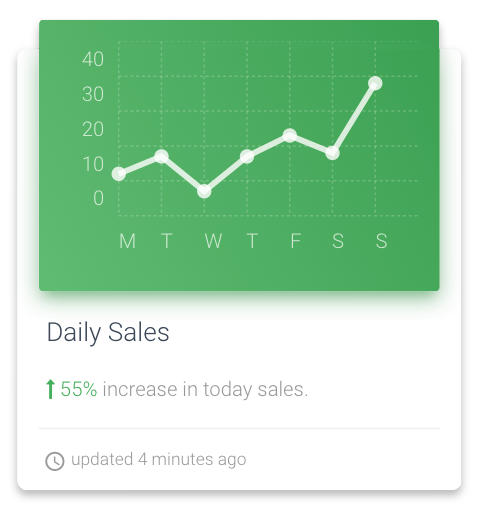Screen dimensions: 487x520
Task: Select the Friday data point
Action: (290, 135)
